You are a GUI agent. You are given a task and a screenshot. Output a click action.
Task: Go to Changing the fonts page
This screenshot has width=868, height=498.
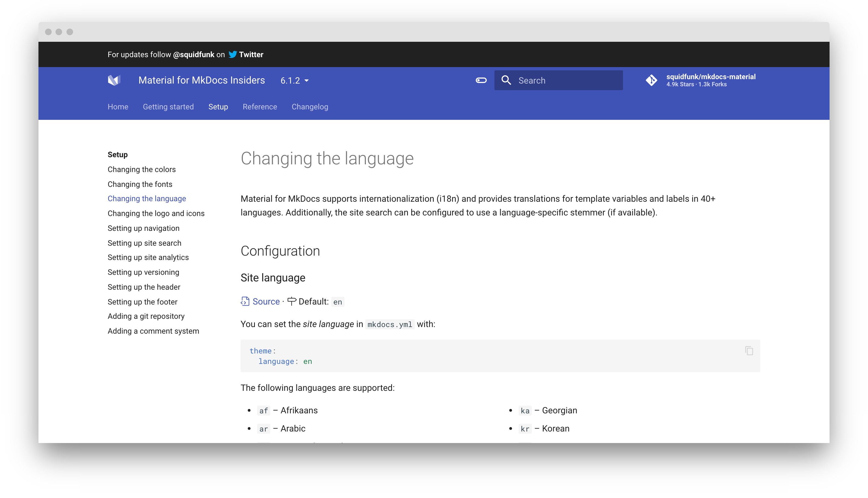(140, 184)
